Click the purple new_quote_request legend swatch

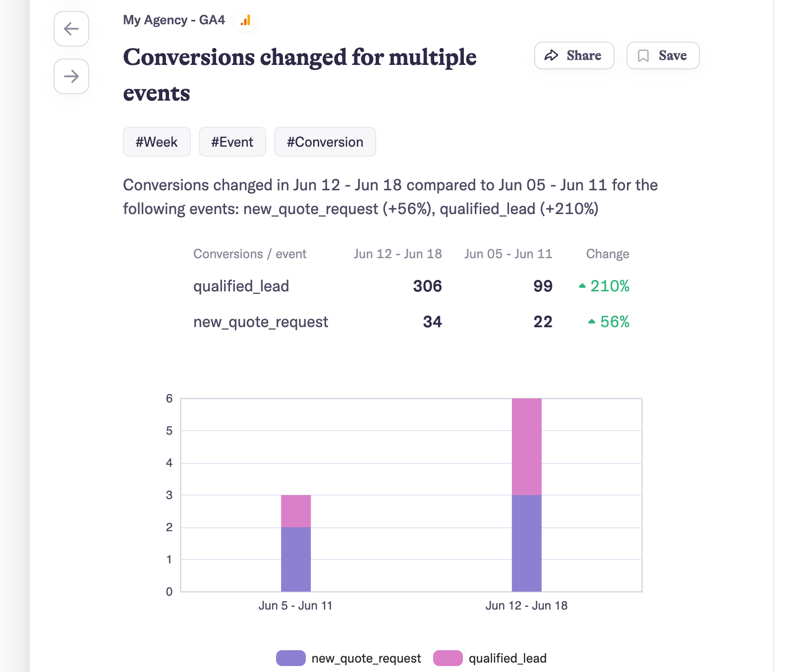click(x=290, y=658)
